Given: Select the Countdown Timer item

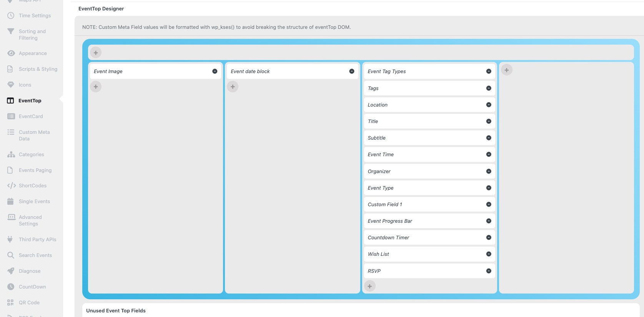Looking at the screenshot, I should [x=429, y=237].
